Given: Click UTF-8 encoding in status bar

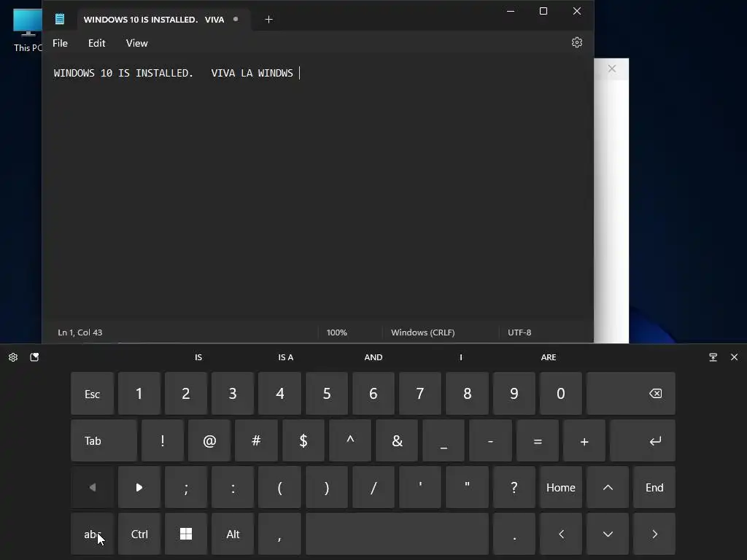Looking at the screenshot, I should click(x=519, y=332).
